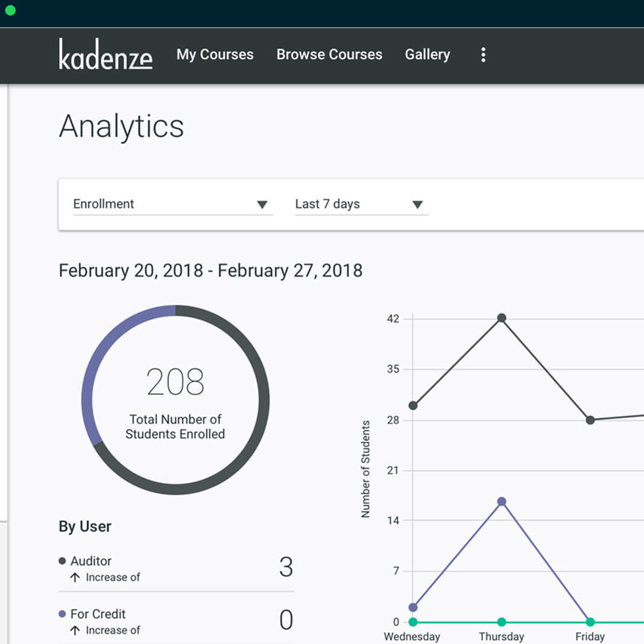This screenshot has height=644, width=644.
Task: Click the dark line's Friday data point at 28
Action: tap(590, 420)
